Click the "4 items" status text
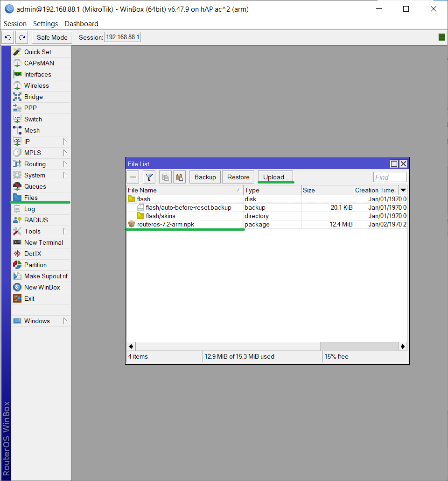Viewport: 448px width, 481px height. click(x=138, y=356)
